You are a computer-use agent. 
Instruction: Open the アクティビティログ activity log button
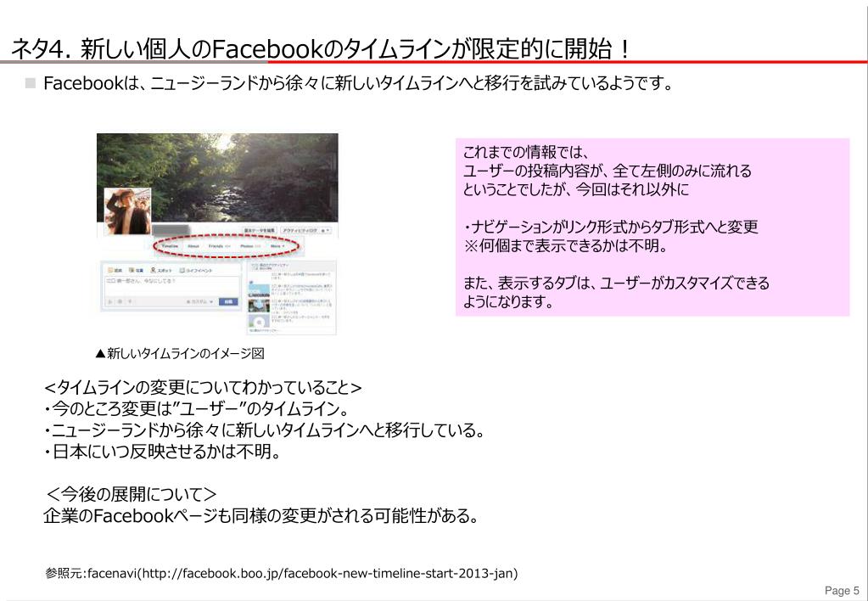tap(300, 230)
